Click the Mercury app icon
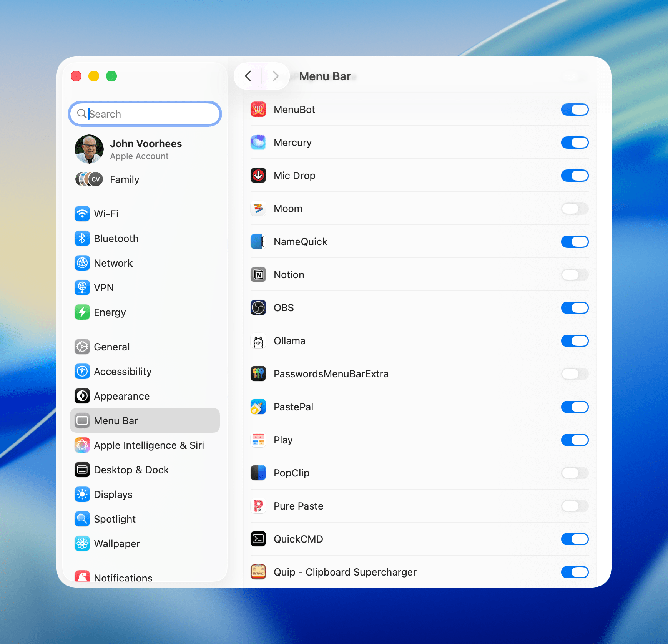668x644 pixels. tap(258, 143)
